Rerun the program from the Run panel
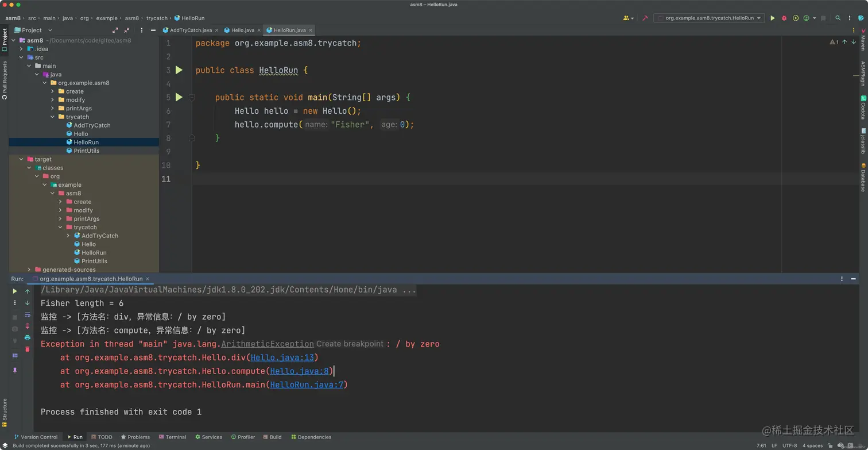 (15, 291)
